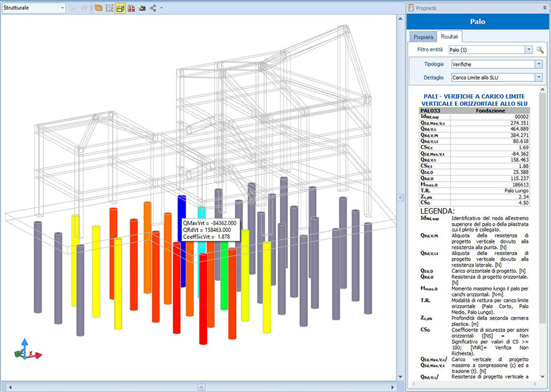Click the value 274.351
Screen dimensions: 551x392
pos(519,123)
